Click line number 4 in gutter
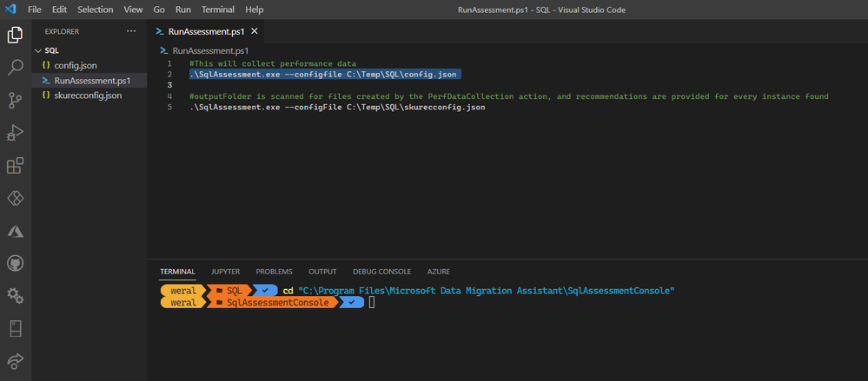This screenshot has height=381, width=868. coord(169,96)
